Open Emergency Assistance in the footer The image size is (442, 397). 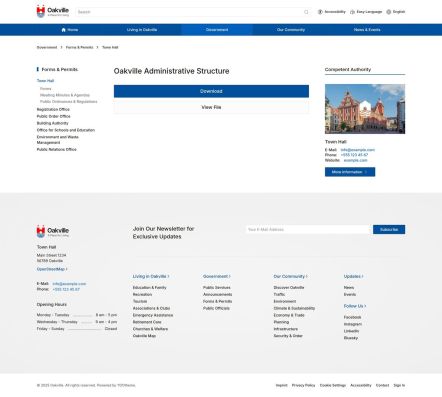153,315
